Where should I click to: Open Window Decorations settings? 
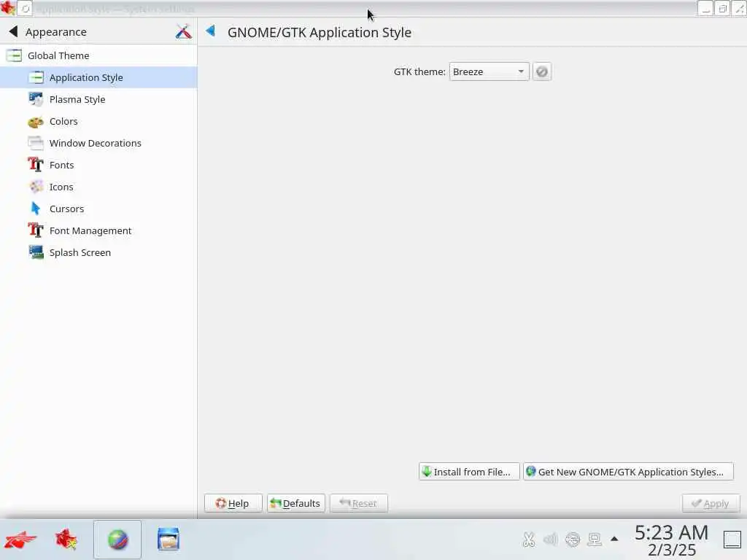(98, 144)
